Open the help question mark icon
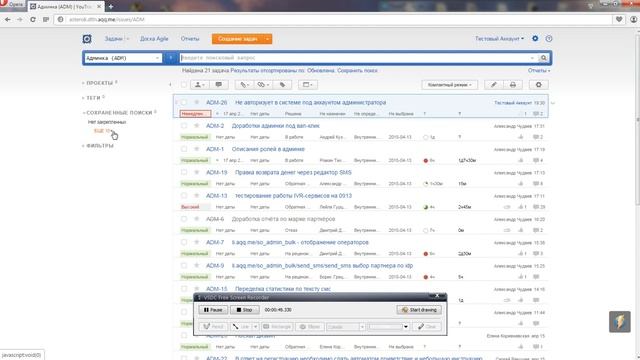 [x=549, y=39]
